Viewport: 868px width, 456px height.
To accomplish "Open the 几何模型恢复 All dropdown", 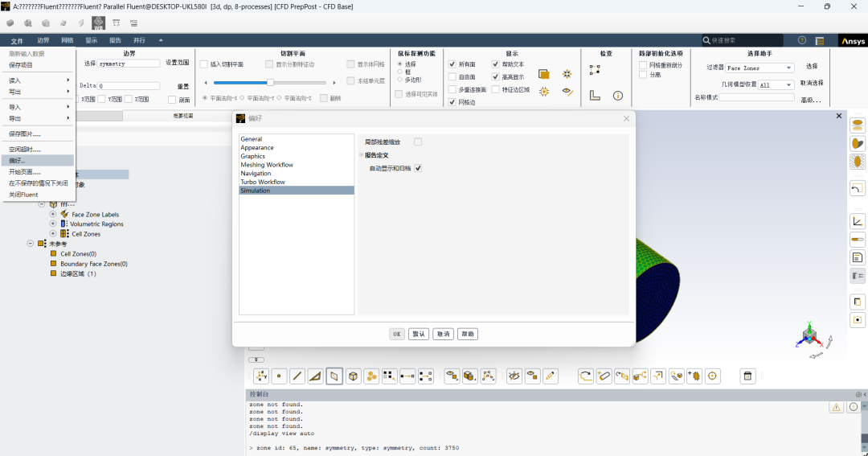I will coord(776,84).
